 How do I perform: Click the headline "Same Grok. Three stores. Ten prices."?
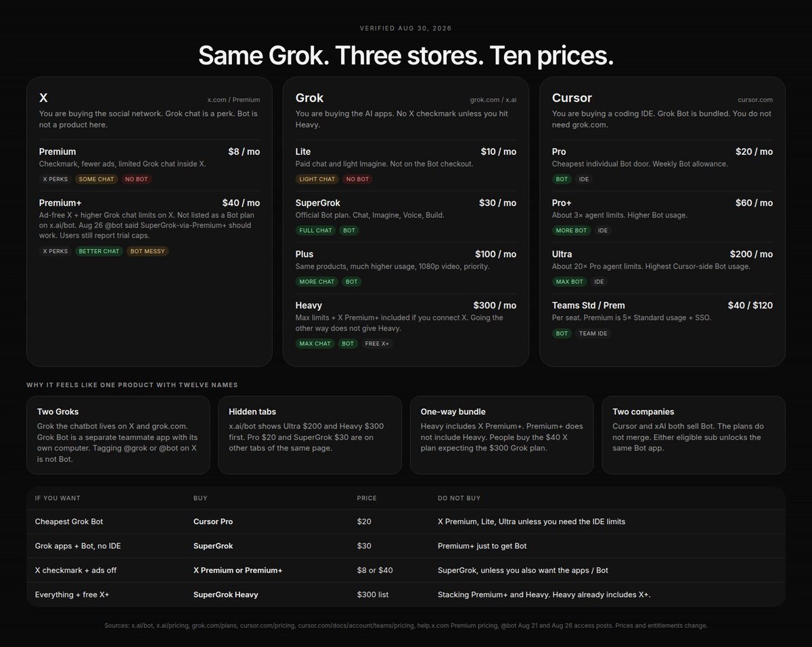pos(406,55)
